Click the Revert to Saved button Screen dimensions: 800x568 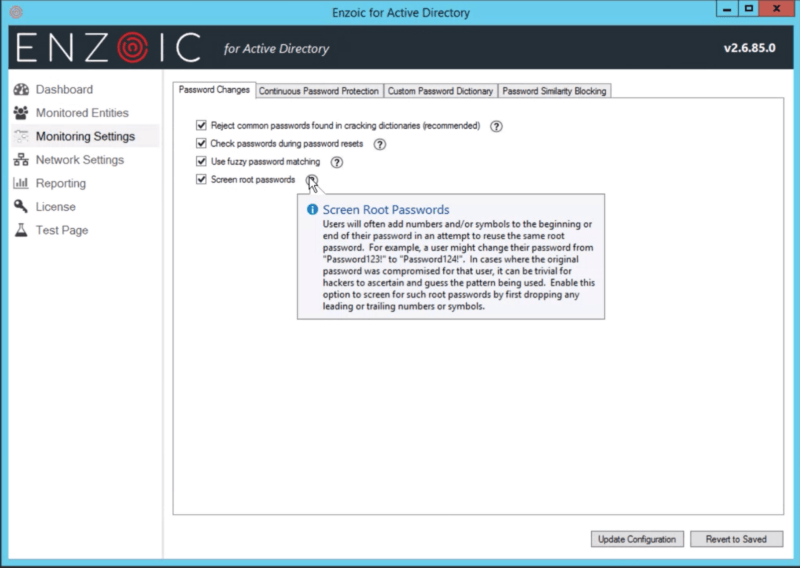(x=736, y=539)
